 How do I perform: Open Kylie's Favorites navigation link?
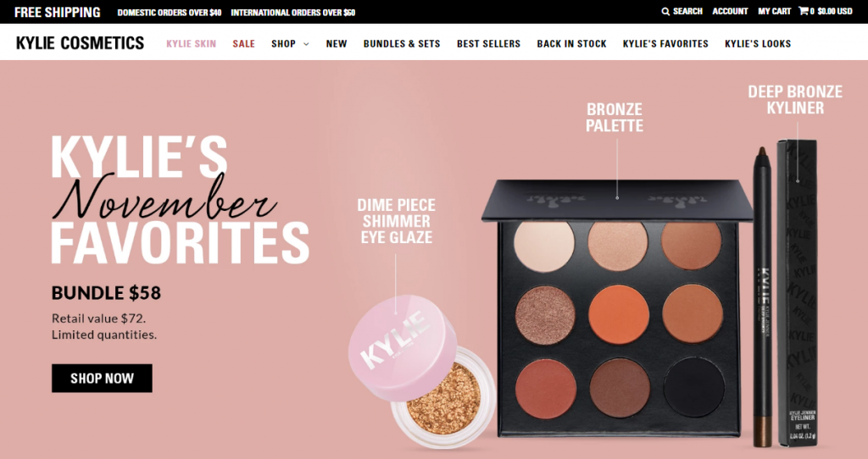(665, 44)
